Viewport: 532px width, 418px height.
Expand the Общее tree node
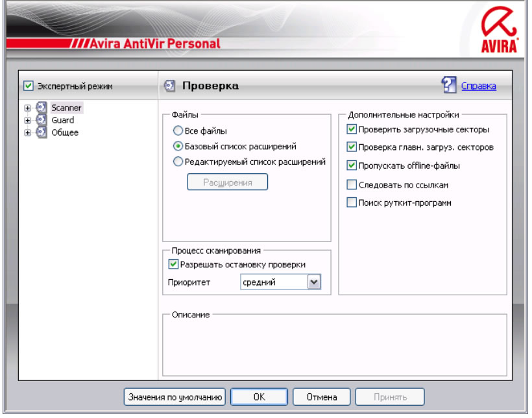tap(27, 132)
